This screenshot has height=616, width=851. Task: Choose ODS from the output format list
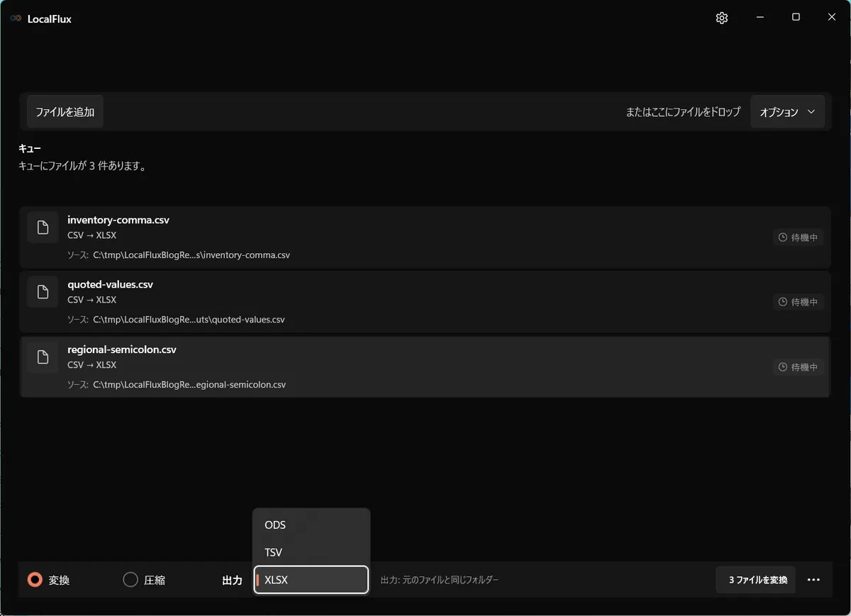point(311,525)
